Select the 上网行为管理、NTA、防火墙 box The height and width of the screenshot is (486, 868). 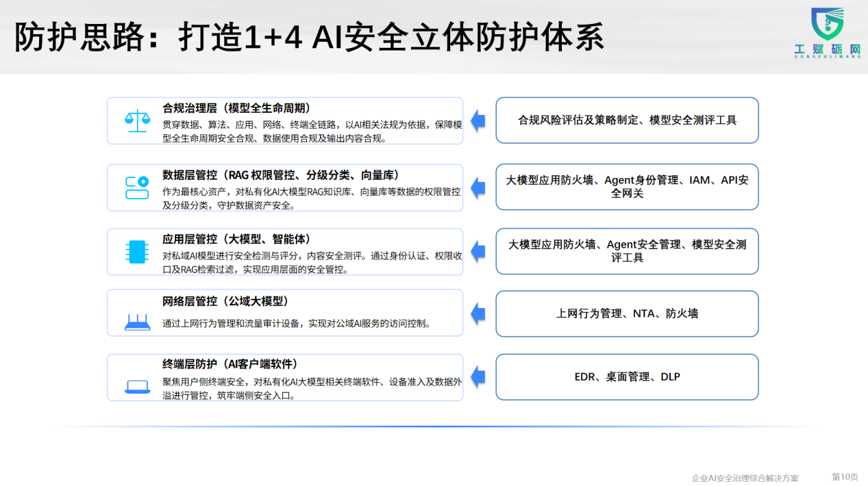coord(627,314)
